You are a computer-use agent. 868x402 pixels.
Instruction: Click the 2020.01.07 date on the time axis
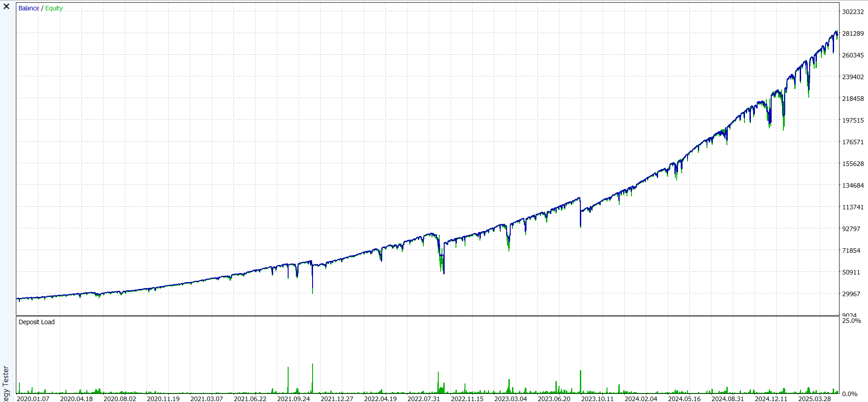click(x=33, y=398)
